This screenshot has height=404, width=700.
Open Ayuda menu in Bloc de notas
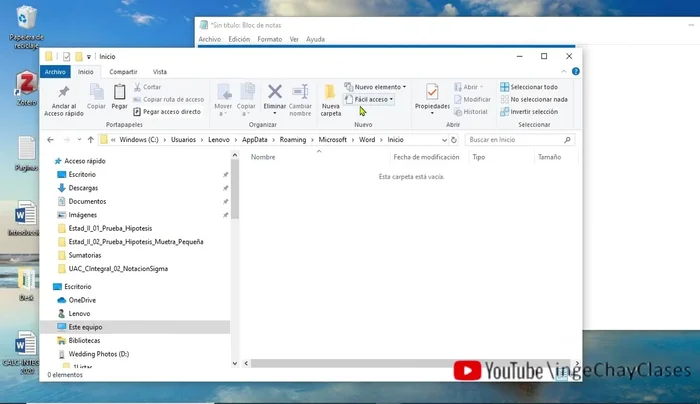315,39
